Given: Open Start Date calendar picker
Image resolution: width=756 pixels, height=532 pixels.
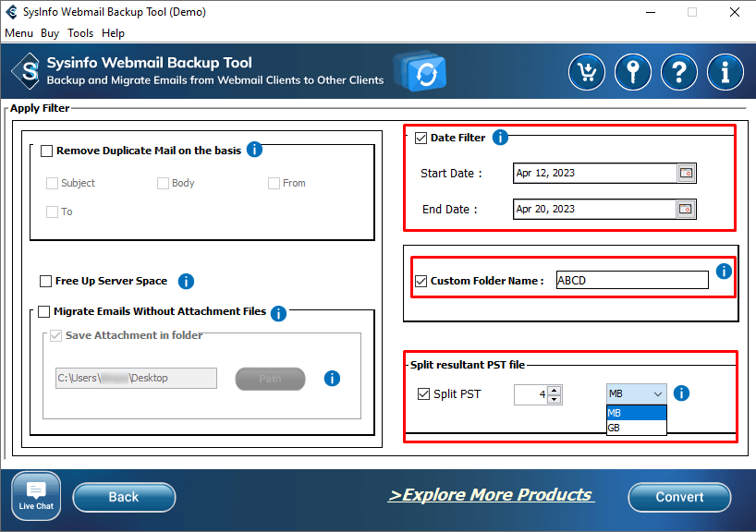Looking at the screenshot, I should 686,173.
